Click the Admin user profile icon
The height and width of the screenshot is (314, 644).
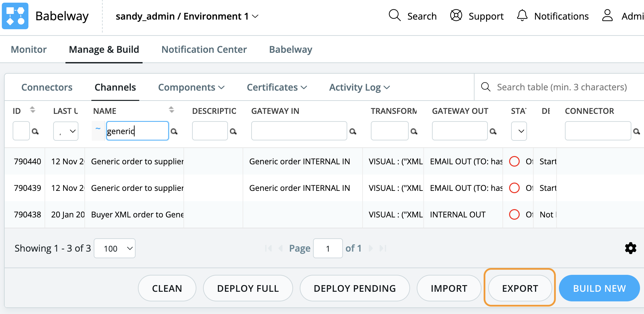click(x=607, y=15)
